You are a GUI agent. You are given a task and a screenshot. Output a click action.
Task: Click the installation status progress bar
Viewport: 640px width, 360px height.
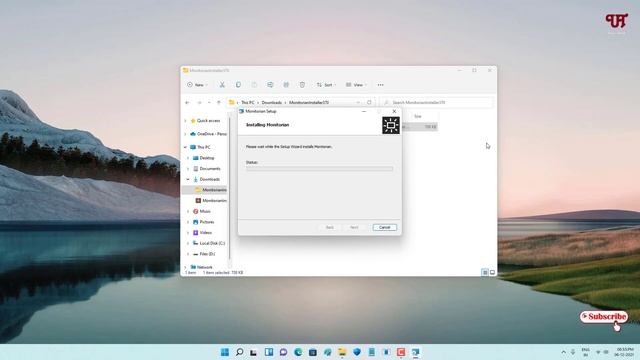tap(319, 169)
